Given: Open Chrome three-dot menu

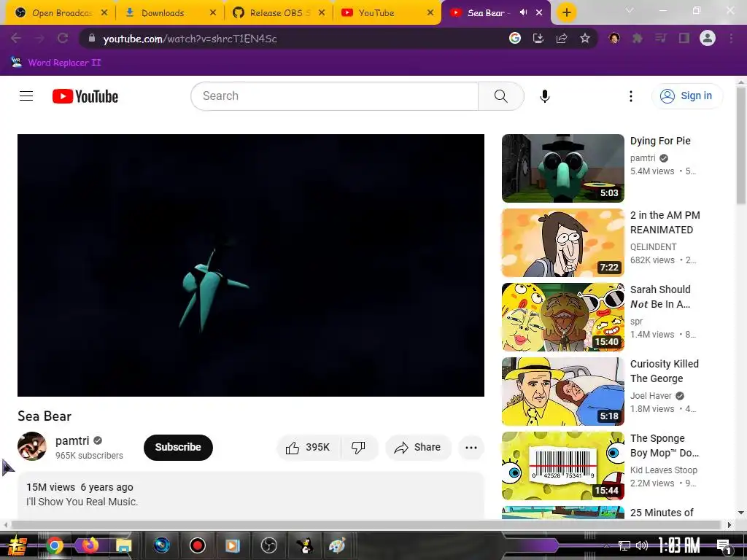Looking at the screenshot, I should click(x=731, y=38).
